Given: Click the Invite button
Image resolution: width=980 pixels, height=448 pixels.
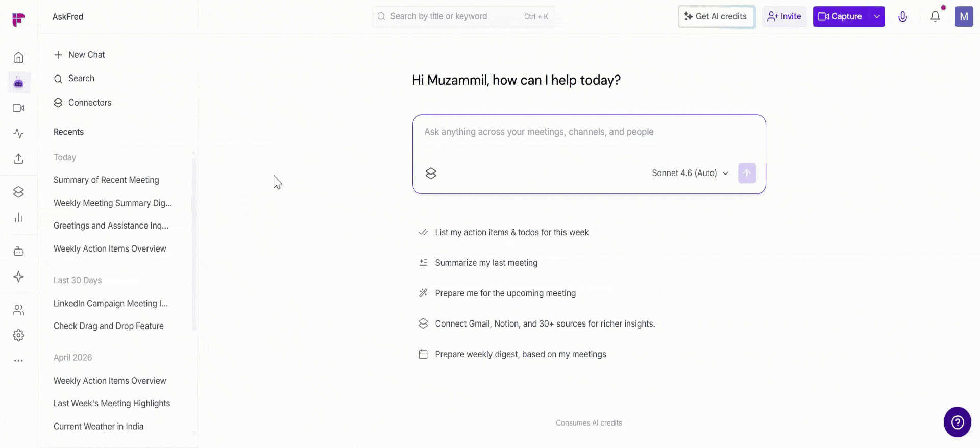Looking at the screenshot, I should (784, 16).
